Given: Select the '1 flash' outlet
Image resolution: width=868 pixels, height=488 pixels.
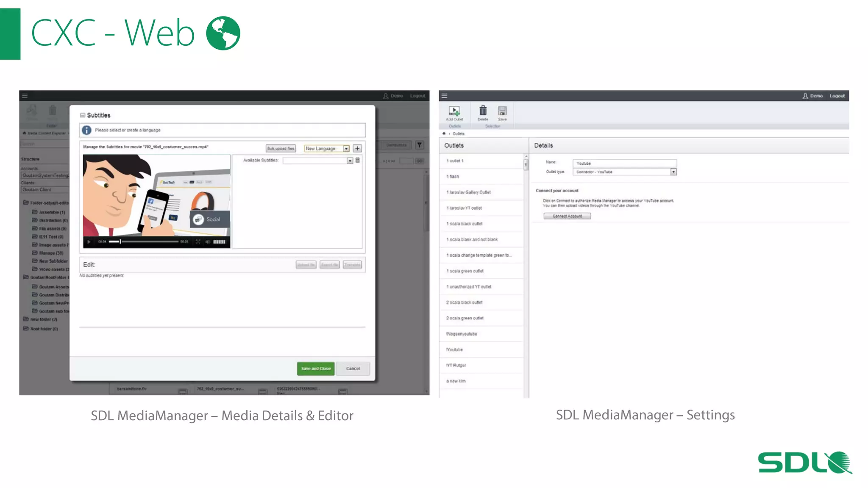Looking at the screenshot, I should (481, 177).
